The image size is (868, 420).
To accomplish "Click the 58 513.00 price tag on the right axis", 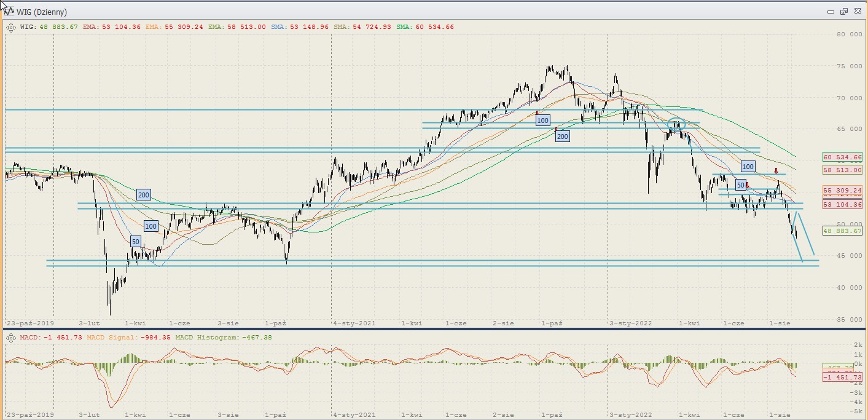I will pyautogui.click(x=842, y=170).
